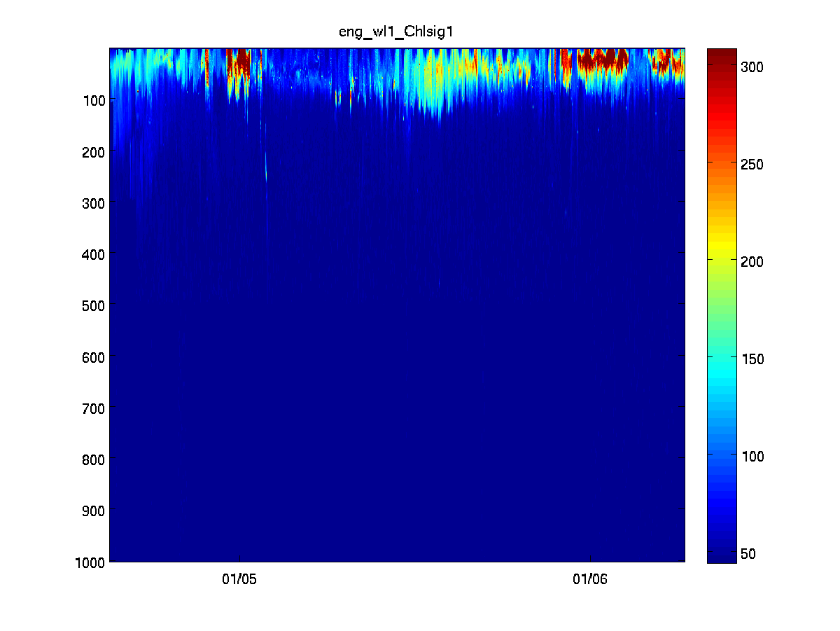The width and height of the screenshot is (840, 631).
Task: Click the plot title eng_wl1_Chlsig1
Action: click(x=398, y=32)
